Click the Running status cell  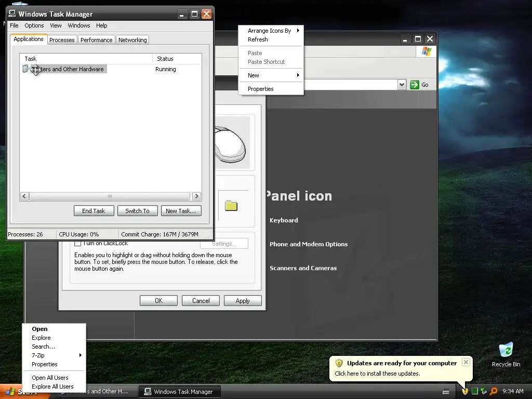pyautogui.click(x=166, y=69)
